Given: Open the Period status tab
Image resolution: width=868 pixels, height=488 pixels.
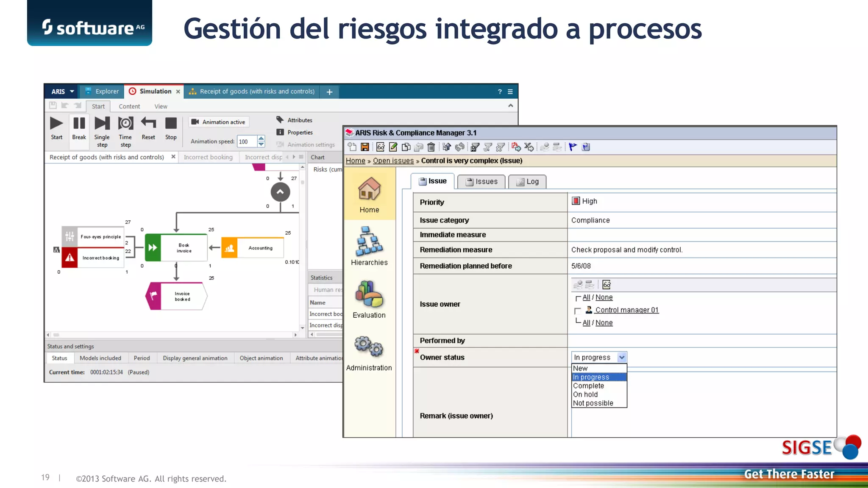Looking at the screenshot, I should [x=142, y=358].
